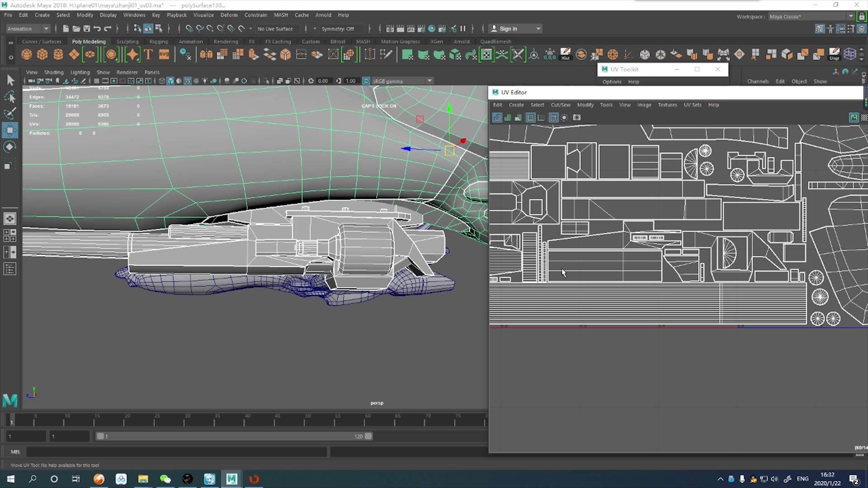The width and height of the screenshot is (868, 488).
Task: Activate the Move tool in toolbox
Action: point(10,130)
